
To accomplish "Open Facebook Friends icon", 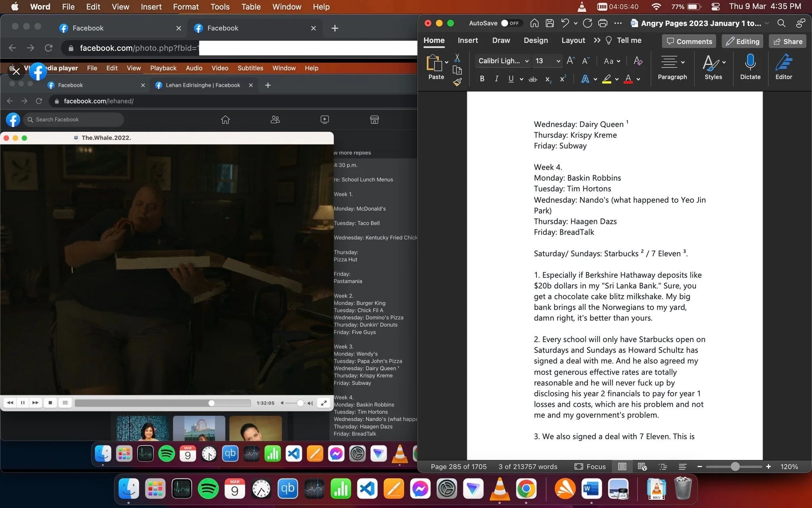I will tap(275, 119).
